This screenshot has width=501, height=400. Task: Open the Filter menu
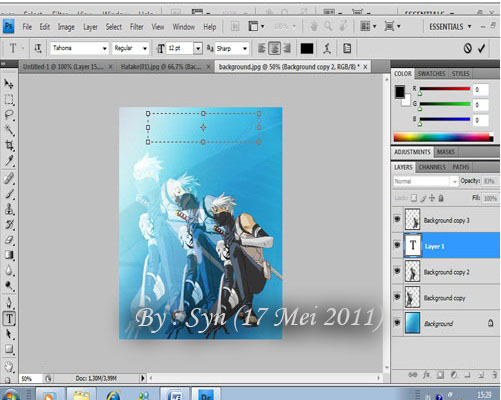[x=137, y=27]
